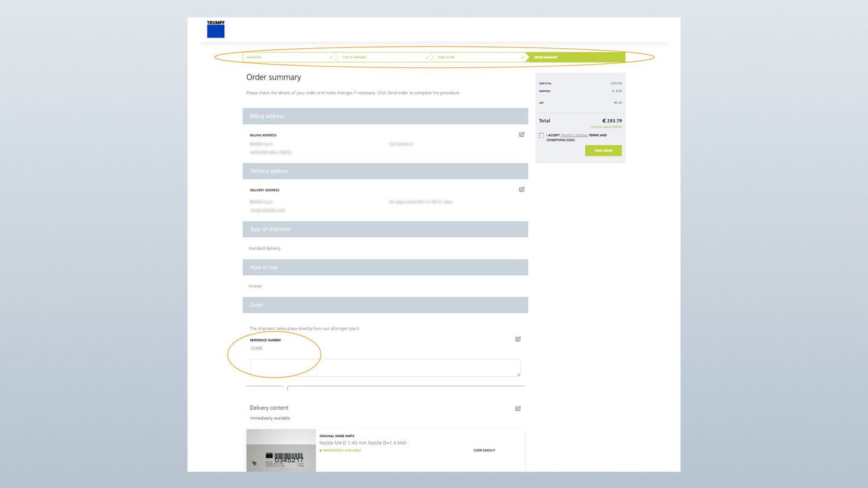
Task: Edit the billing address
Action: pos(521,134)
